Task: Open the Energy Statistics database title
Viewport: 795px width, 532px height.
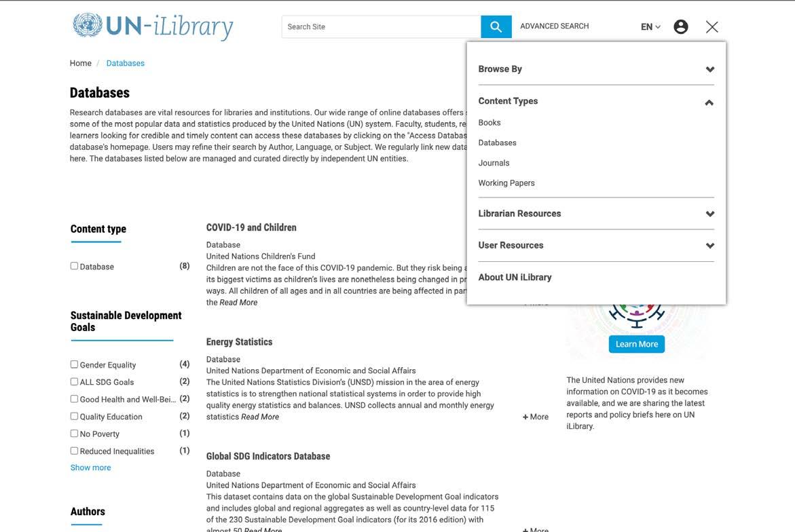Action: coord(239,342)
